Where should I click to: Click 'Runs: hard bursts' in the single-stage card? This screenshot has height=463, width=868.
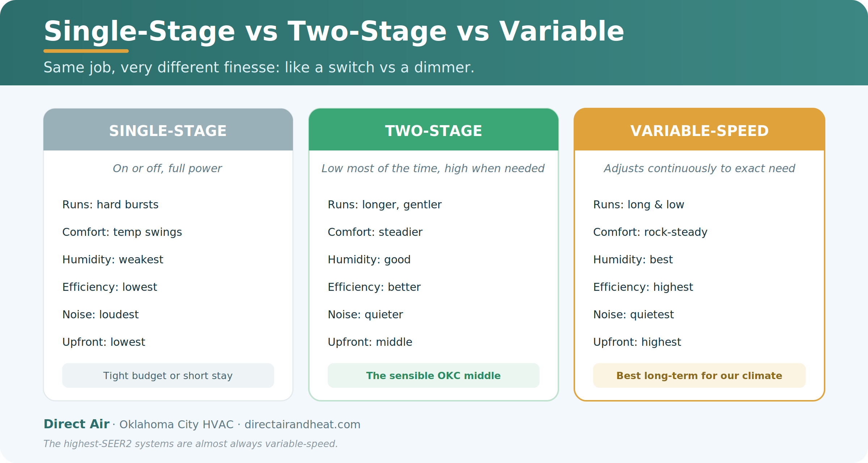(110, 205)
